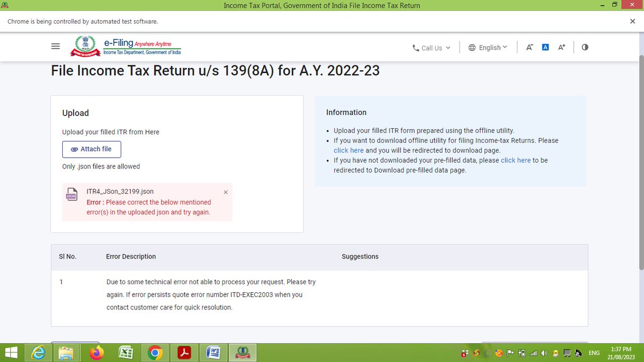Screen dimensions: 644x362
Task: Click the ENG input language indicator
Action: click(594, 353)
